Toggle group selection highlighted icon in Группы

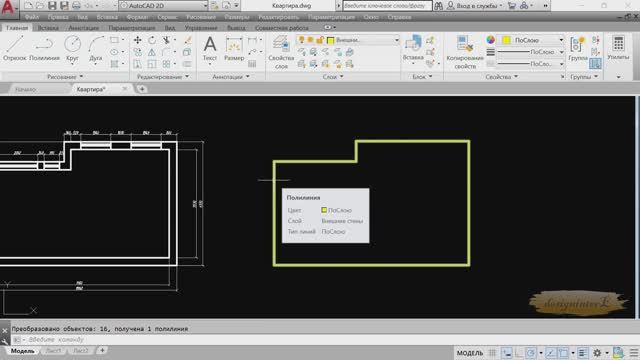(x=595, y=63)
